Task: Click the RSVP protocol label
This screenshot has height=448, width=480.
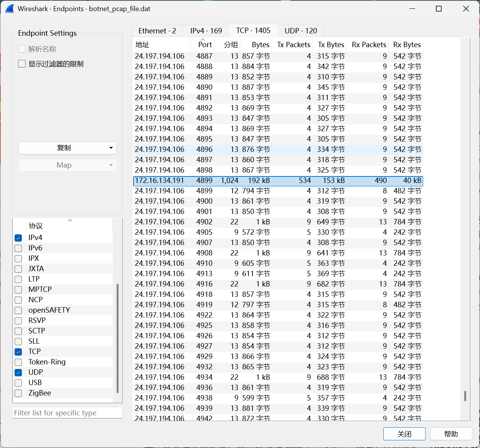Action: pos(37,321)
